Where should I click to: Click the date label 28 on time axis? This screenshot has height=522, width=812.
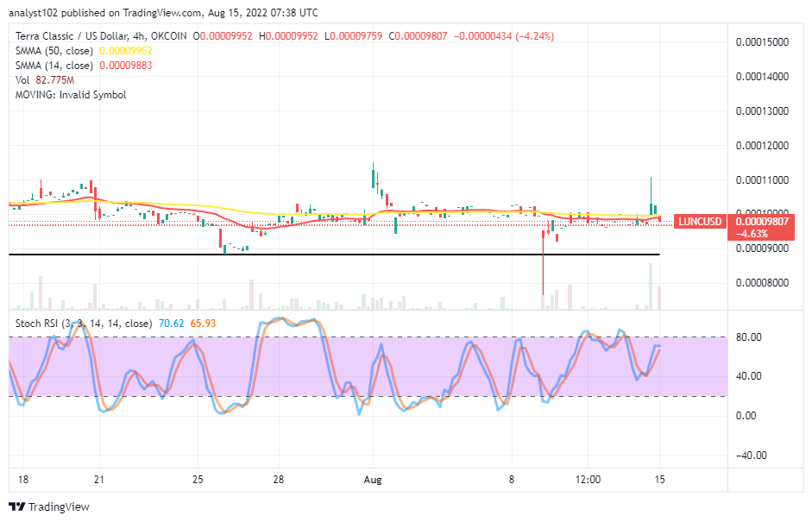click(279, 480)
